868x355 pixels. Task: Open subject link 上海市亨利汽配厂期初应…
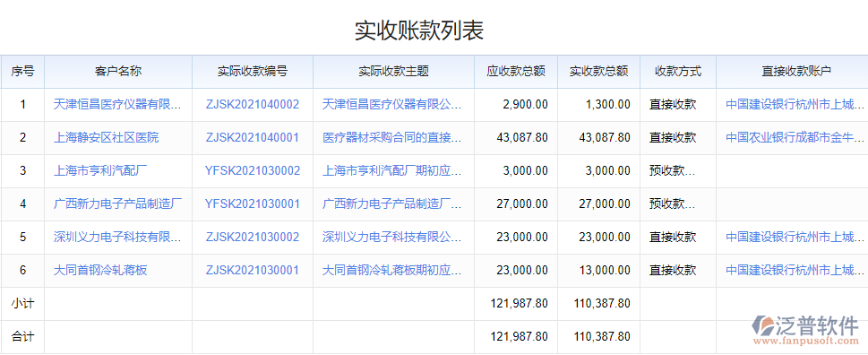click(392, 170)
